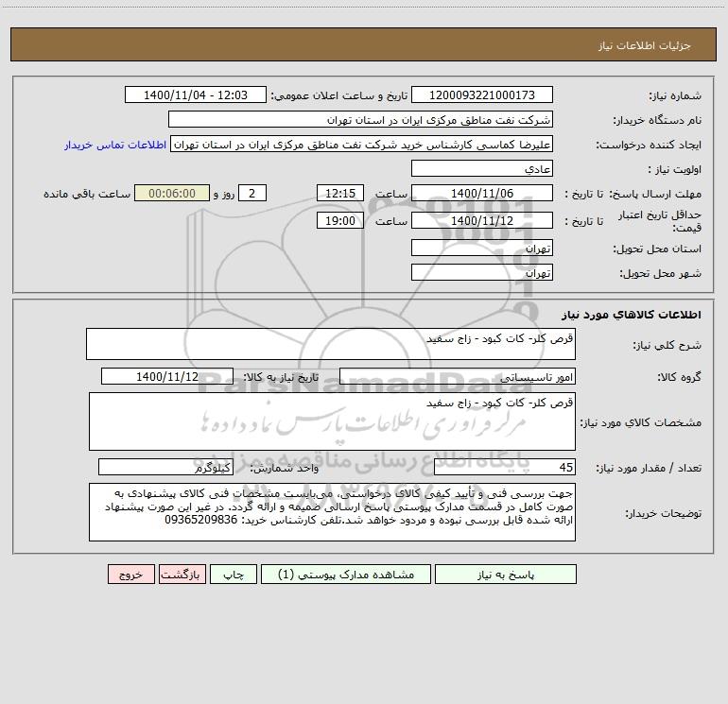Click the شرح کلی نیاز label

tap(667, 345)
